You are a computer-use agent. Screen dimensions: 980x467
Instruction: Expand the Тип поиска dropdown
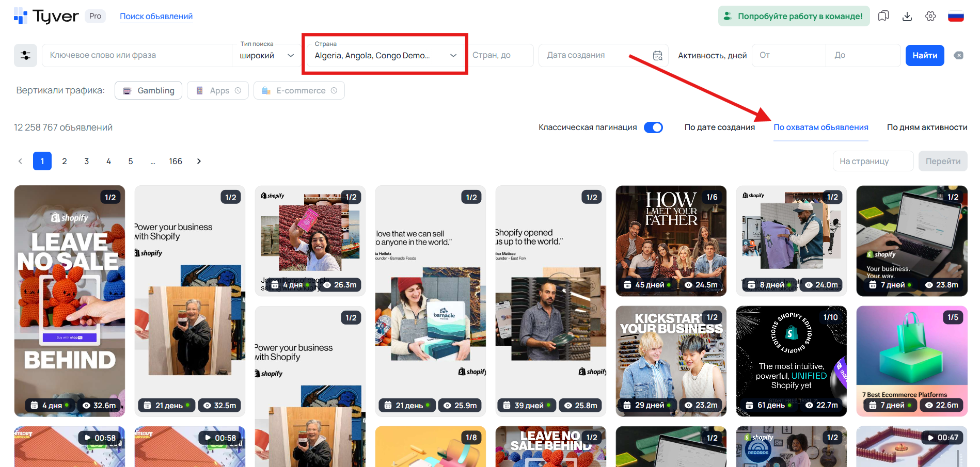pos(266,55)
